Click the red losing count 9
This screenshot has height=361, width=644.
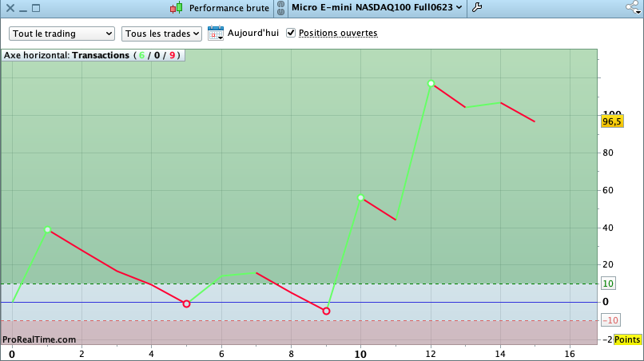click(173, 55)
